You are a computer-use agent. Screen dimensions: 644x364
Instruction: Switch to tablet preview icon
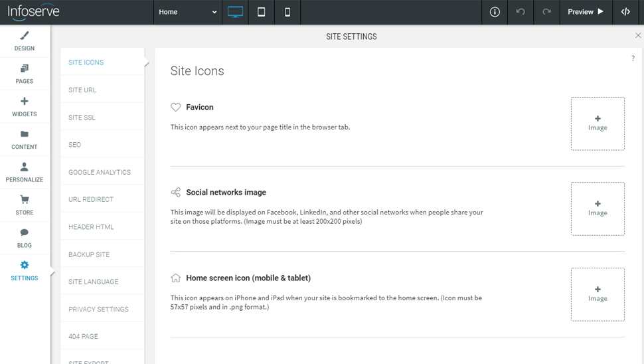tap(262, 12)
